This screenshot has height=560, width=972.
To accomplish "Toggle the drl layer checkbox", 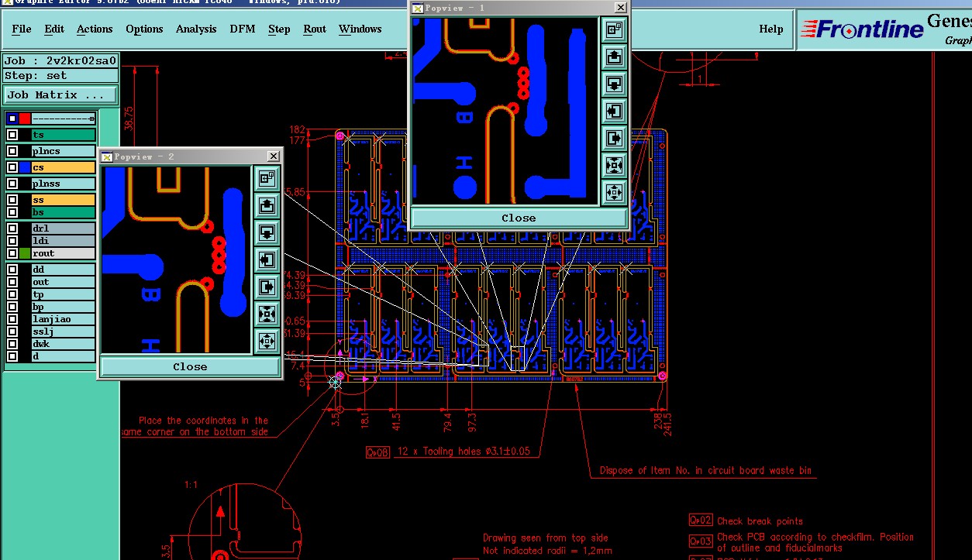I will point(12,228).
